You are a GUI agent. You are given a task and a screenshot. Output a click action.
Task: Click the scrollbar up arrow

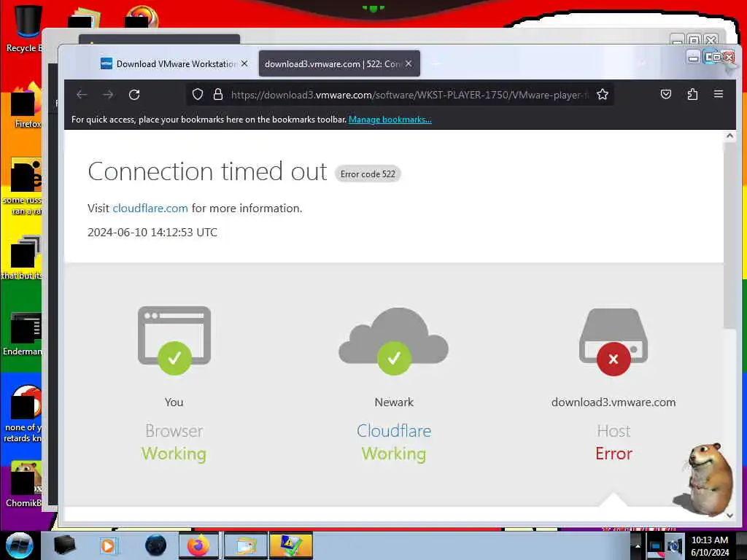[729, 136]
